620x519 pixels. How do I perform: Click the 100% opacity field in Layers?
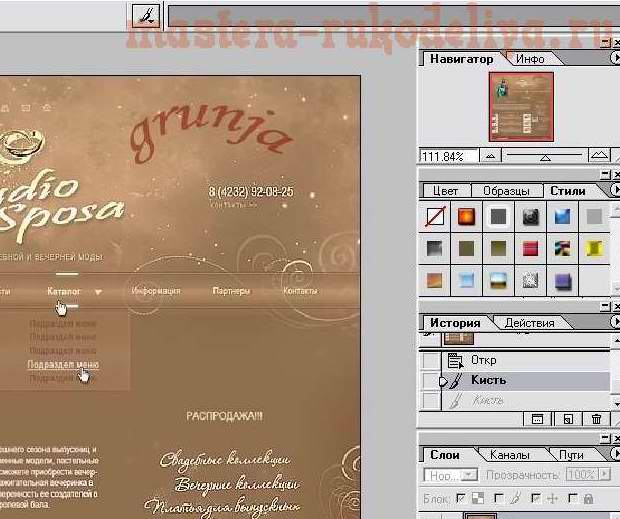[x=583, y=474]
